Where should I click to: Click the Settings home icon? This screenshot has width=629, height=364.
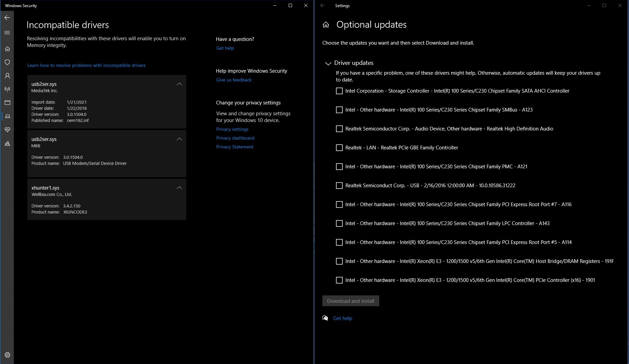(x=326, y=25)
